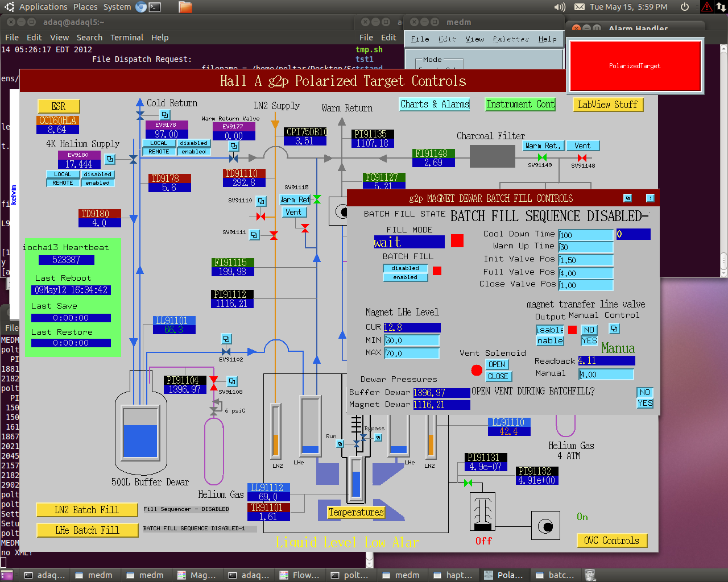Open the volume control icon
Viewport: 728px width, 582px height.
(x=560, y=7)
